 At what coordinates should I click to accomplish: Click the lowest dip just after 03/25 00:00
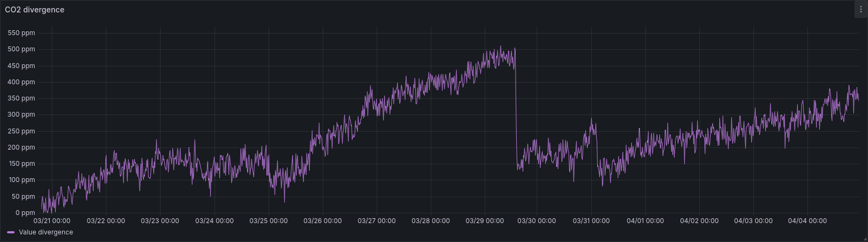[284, 201]
